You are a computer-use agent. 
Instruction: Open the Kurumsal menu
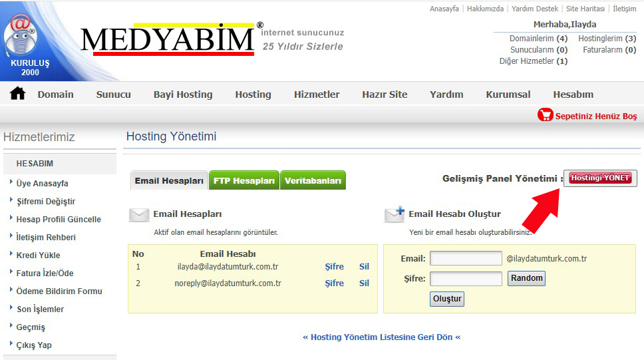(508, 94)
